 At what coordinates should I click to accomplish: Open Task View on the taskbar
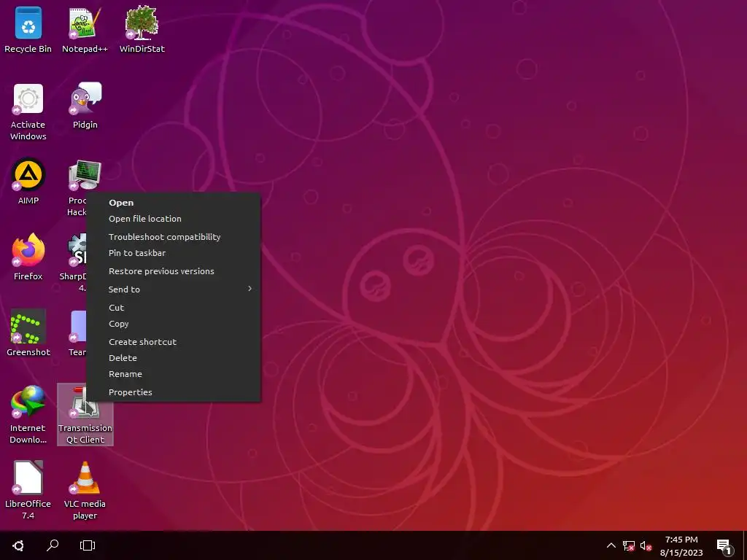coord(88,545)
